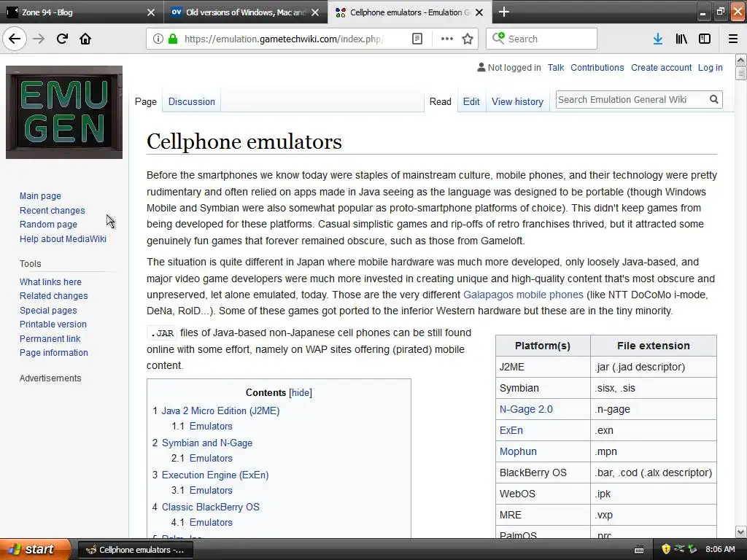The width and height of the screenshot is (747, 560).
Task: Open the on-screen keyboard tray icon
Action: click(x=639, y=550)
